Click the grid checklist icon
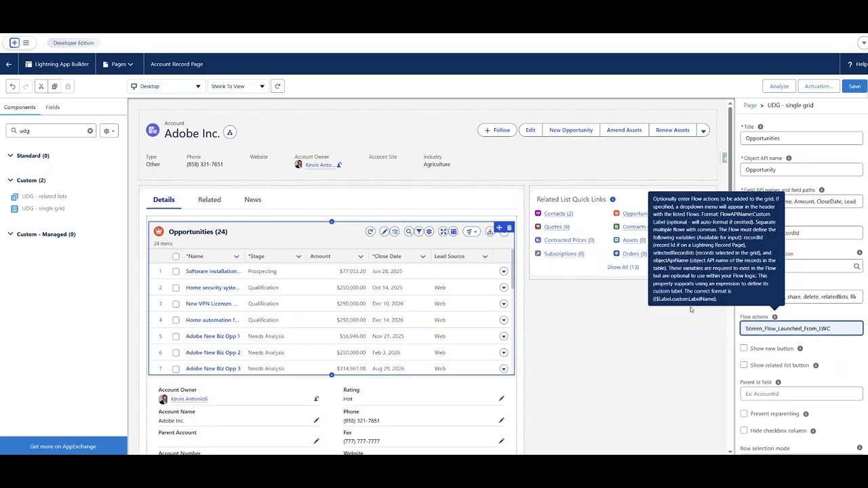This screenshot has height=488, width=868. [x=395, y=232]
